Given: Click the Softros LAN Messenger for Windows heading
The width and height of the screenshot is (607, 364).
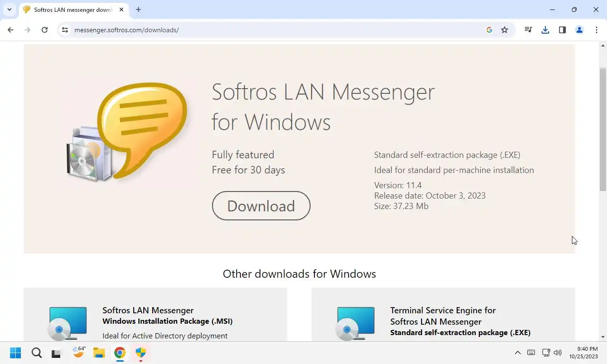Looking at the screenshot, I should (323, 107).
